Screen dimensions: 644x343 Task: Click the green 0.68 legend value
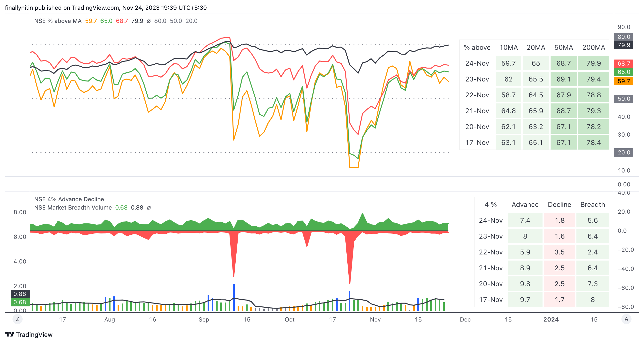(x=121, y=208)
